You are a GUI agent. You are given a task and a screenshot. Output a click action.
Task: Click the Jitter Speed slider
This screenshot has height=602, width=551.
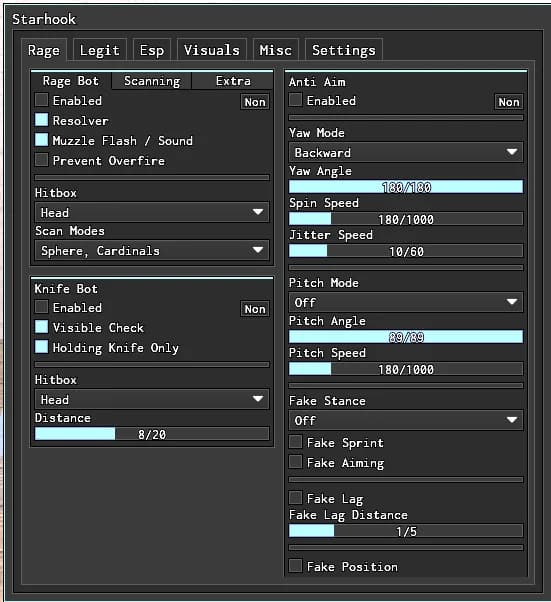(x=406, y=251)
